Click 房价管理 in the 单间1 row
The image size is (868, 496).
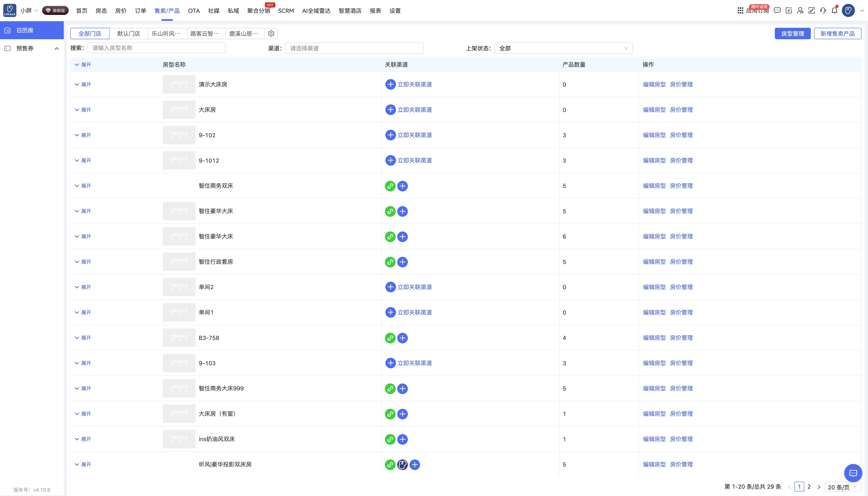[681, 312]
